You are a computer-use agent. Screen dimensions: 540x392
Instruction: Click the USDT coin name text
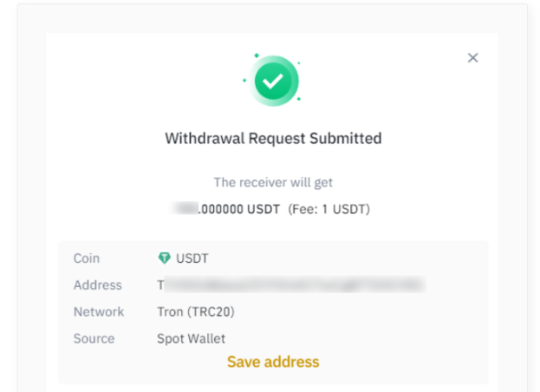click(192, 258)
